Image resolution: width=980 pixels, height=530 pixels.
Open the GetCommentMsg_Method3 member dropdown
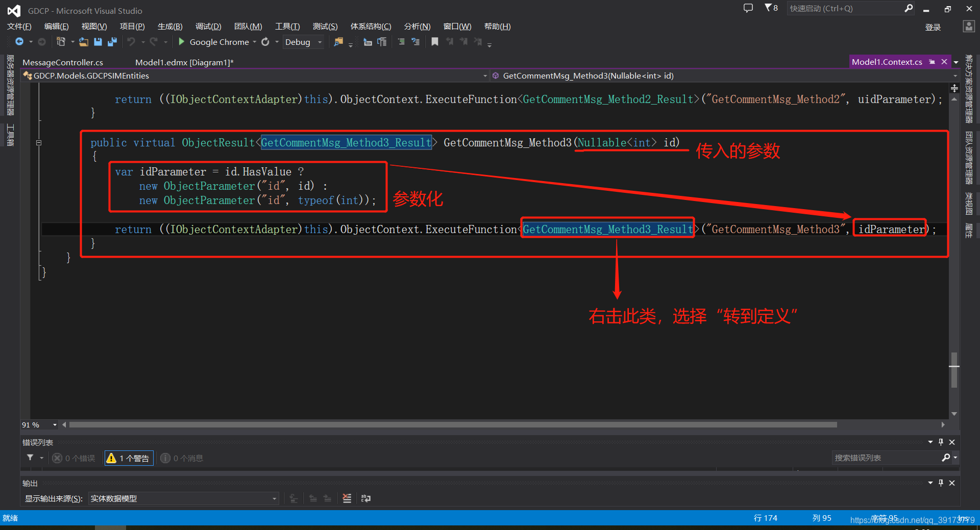coord(955,75)
